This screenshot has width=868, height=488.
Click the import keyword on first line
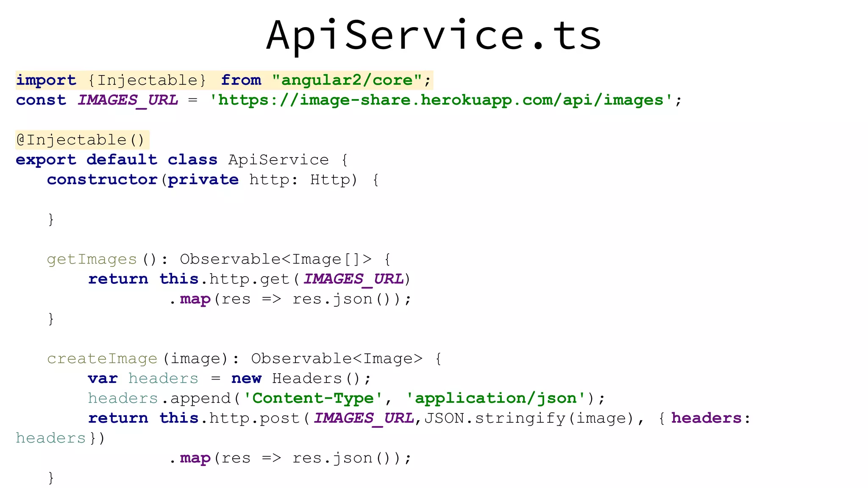(46, 80)
